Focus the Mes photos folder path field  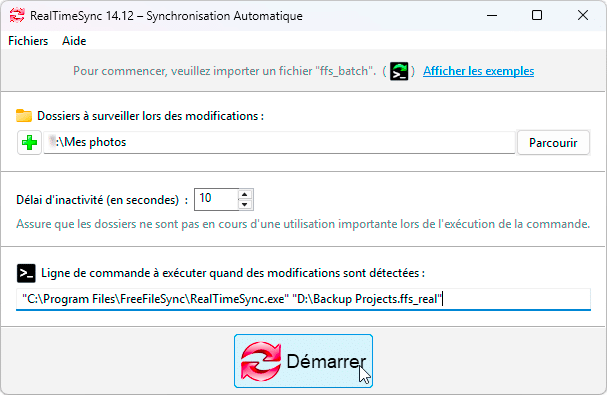coord(279,143)
